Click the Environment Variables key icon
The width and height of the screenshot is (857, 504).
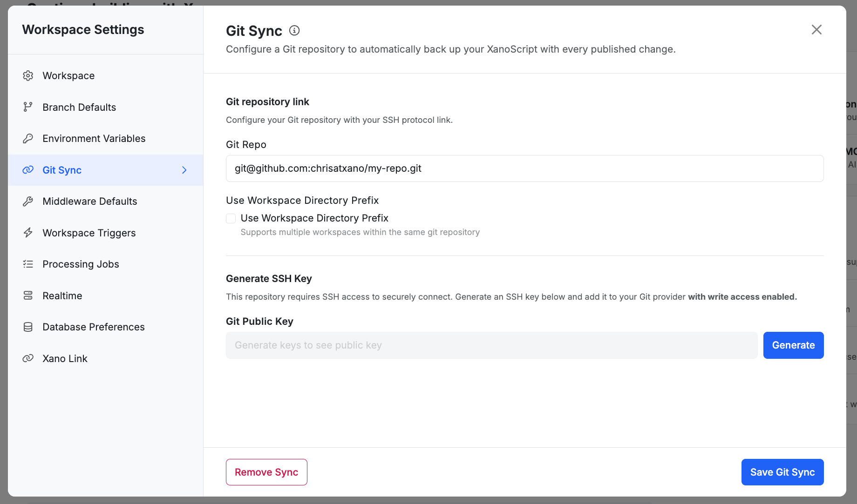(x=28, y=138)
